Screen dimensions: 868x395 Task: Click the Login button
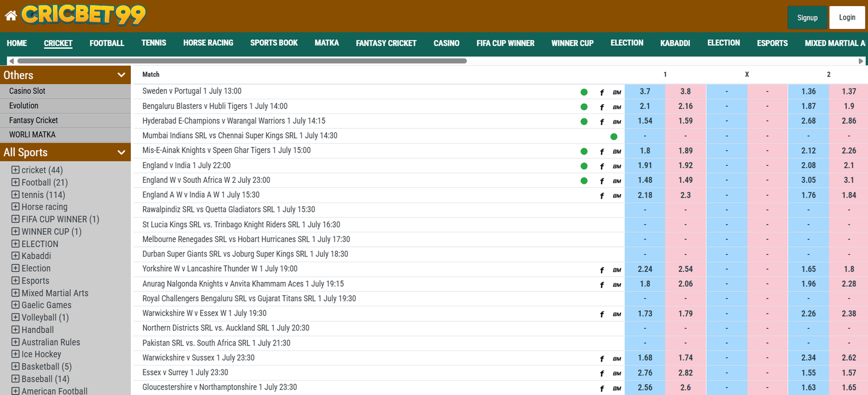(847, 17)
